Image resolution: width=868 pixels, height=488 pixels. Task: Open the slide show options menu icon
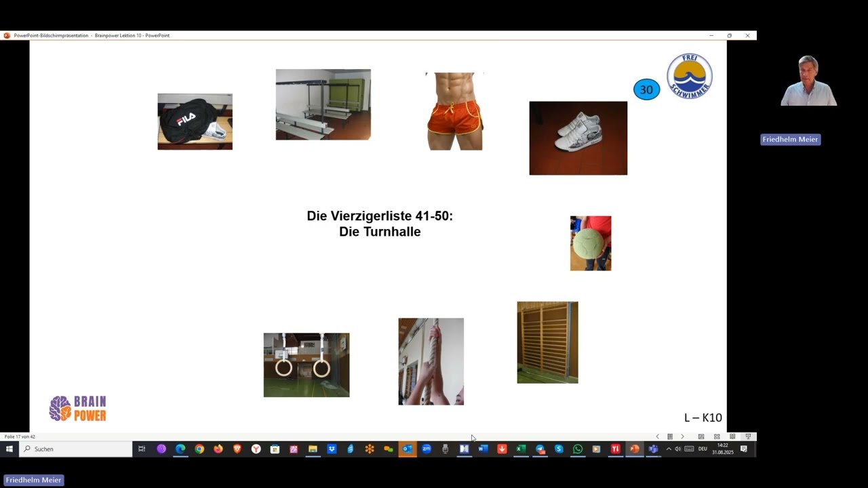click(670, 436)
